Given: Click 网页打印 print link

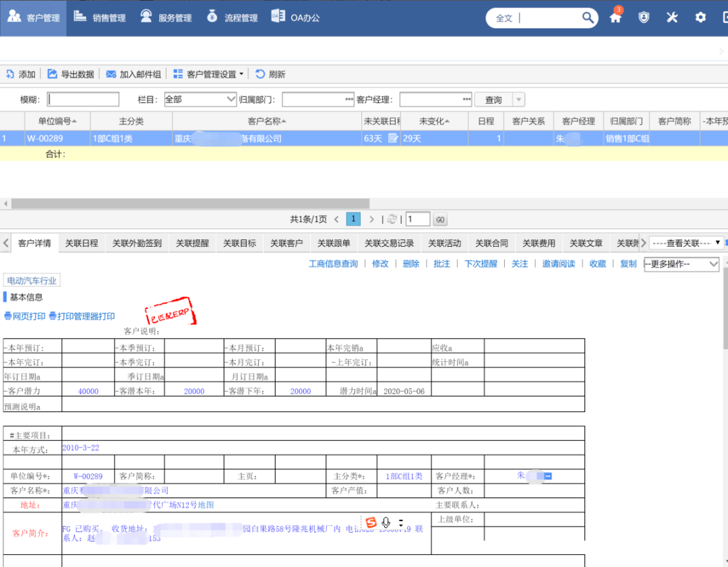Looking at the screenshot, I should tap(25, 316).
